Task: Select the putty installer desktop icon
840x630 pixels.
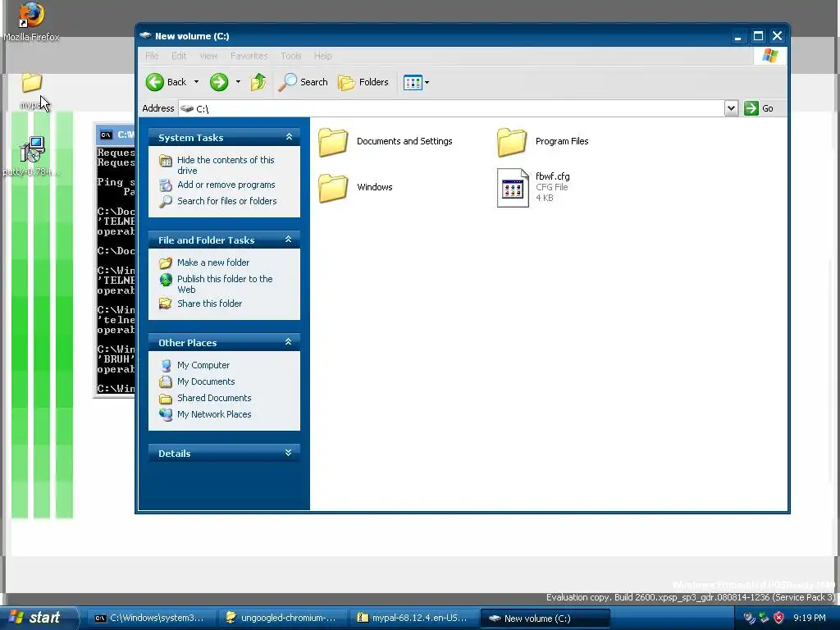Action: click(x=31, y=156)
